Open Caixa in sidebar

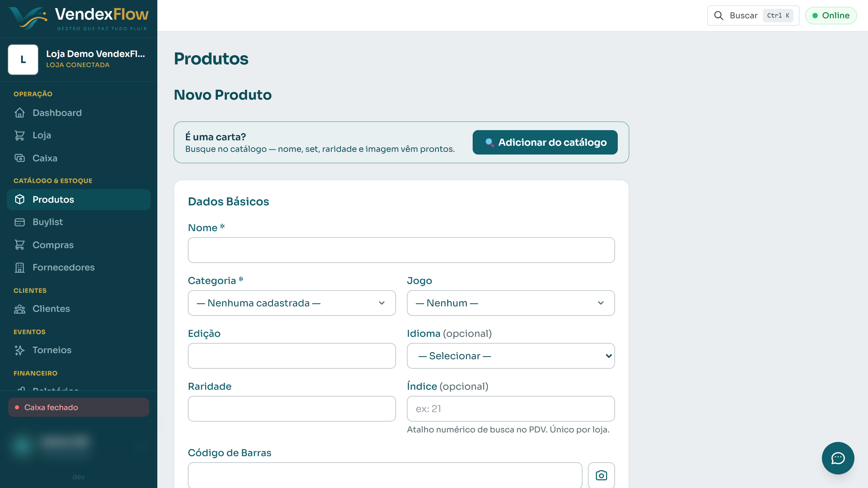[79, 158]
